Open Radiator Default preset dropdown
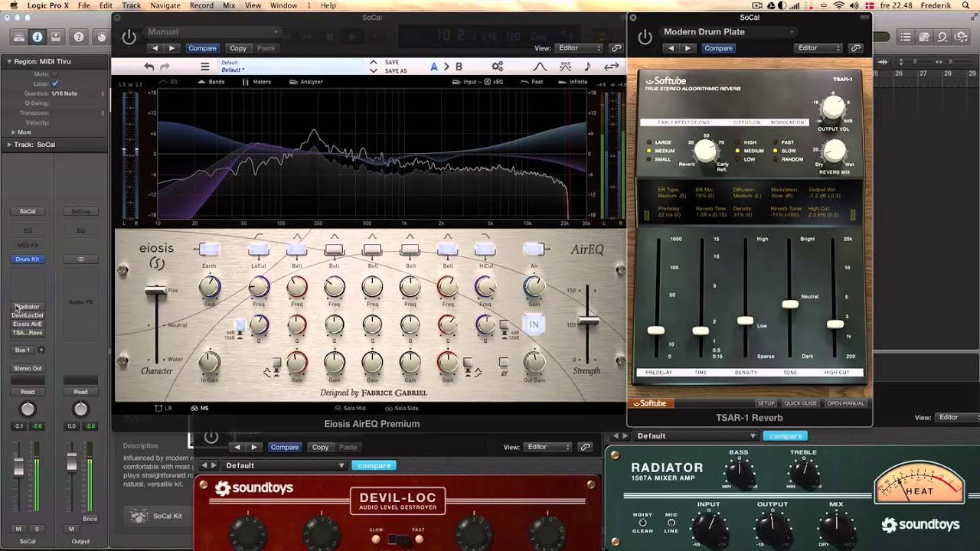The height and width of the screenshot is (551, 980). tap(696, 436)
